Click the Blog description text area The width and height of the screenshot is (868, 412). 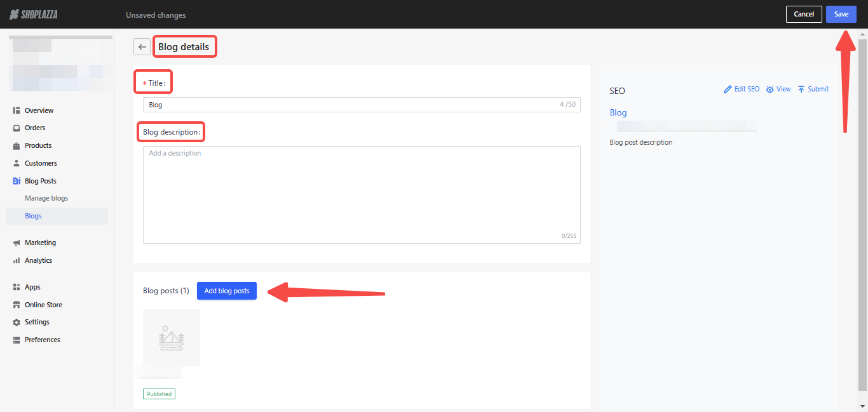coord(362,195)
